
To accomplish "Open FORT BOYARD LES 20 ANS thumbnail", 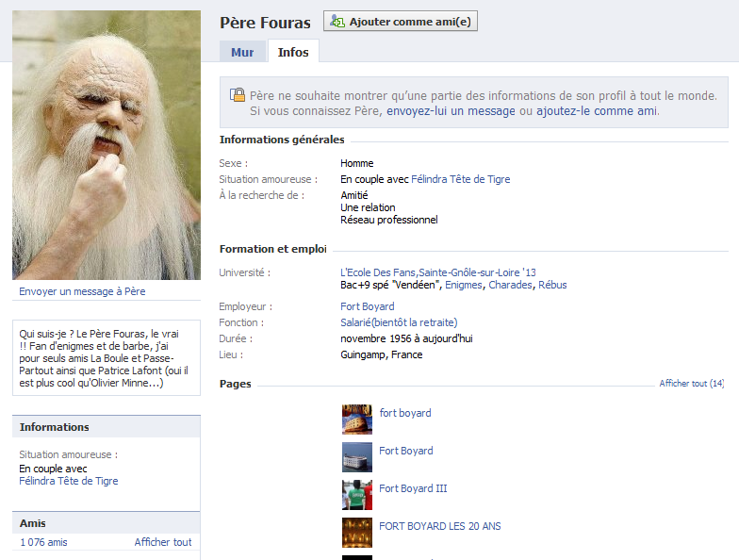I will [x=356, y=533].
